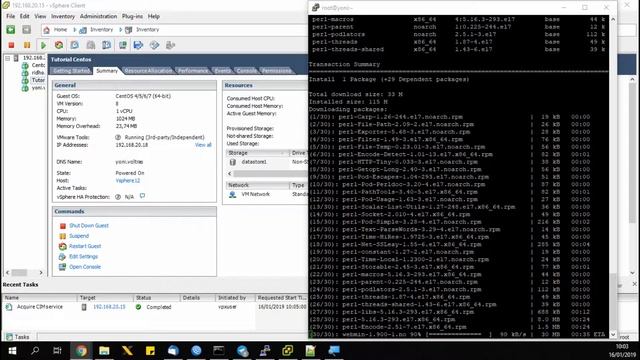
Task: Click the Suspend command link
Action: (x=79, y=236)
